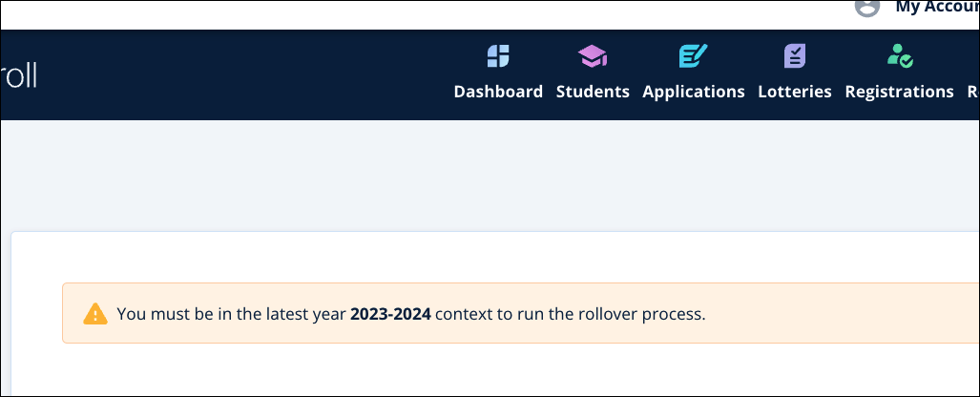Open the Dashboard menu label

pyautogui.click(x=498, y=92)
